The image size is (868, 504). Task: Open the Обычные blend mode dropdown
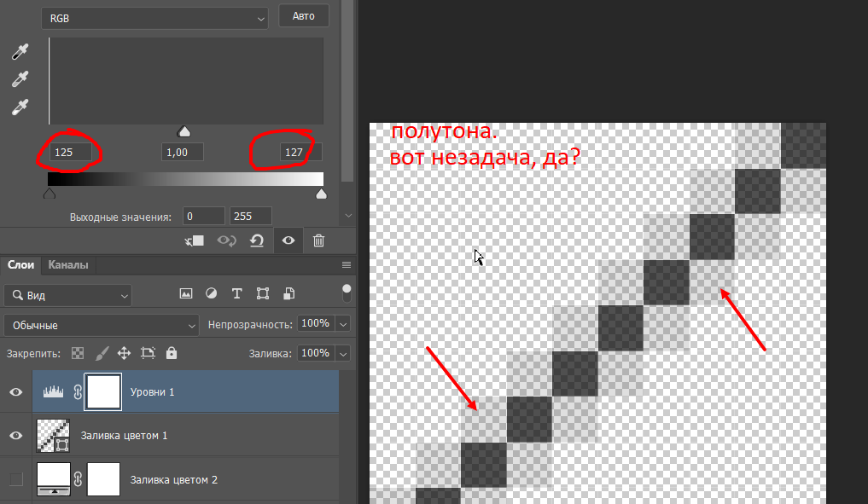tap(102, 325)
